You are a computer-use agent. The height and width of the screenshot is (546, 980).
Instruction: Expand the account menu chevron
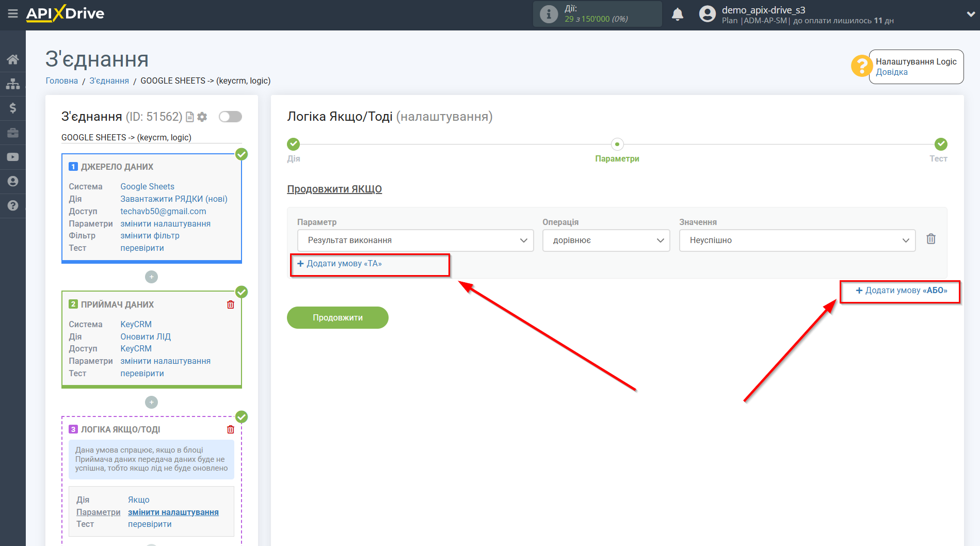coord(970,14)
